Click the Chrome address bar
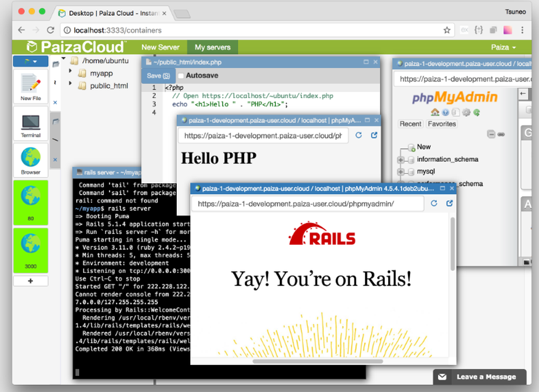This screenshot has height=392, width=539. [x=257, y=30]
